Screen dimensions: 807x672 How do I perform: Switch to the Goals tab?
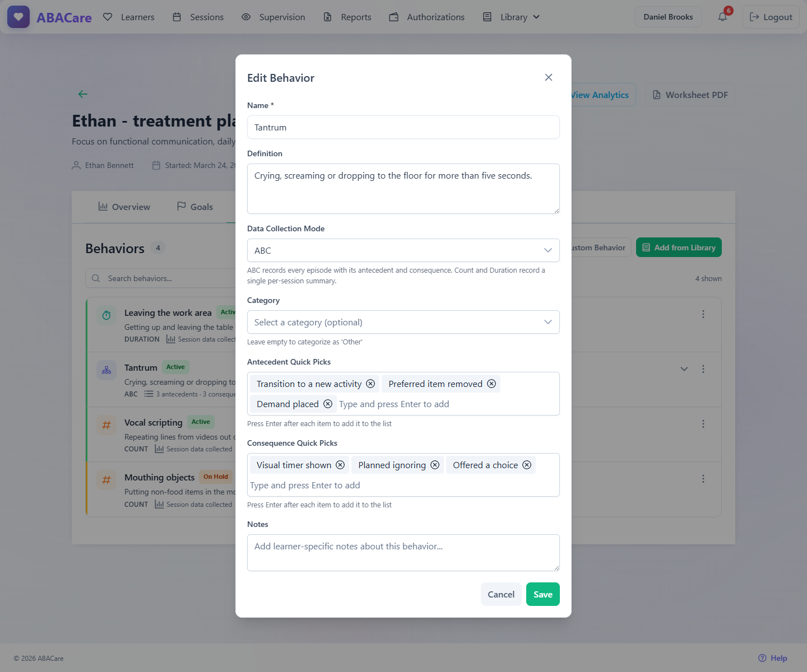(194, 207)
